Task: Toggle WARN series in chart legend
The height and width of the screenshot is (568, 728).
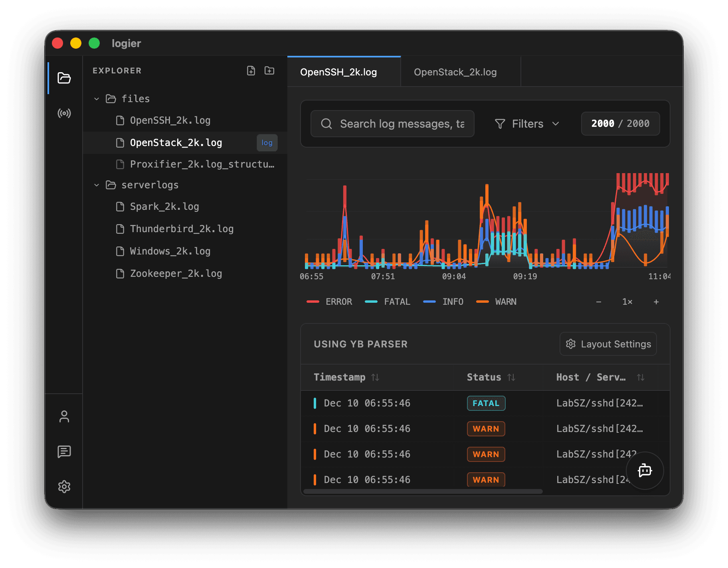Action: (x=497, y=302)
